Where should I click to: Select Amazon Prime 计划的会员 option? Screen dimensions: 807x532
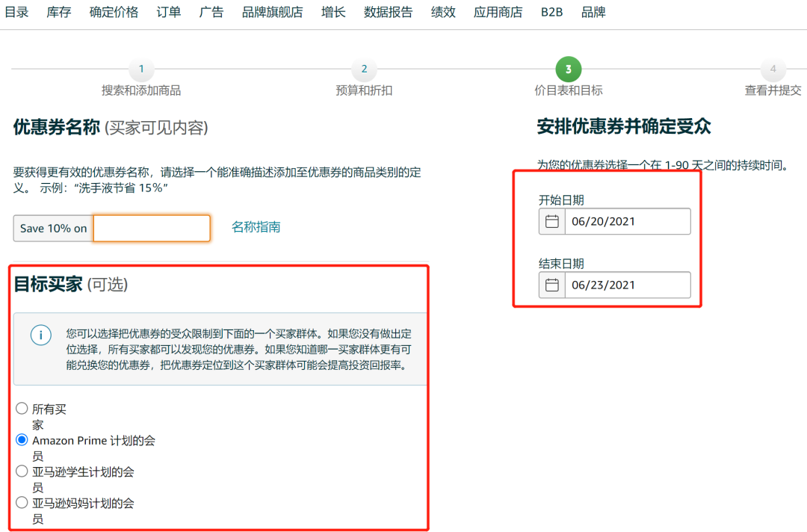pos(22,439)
